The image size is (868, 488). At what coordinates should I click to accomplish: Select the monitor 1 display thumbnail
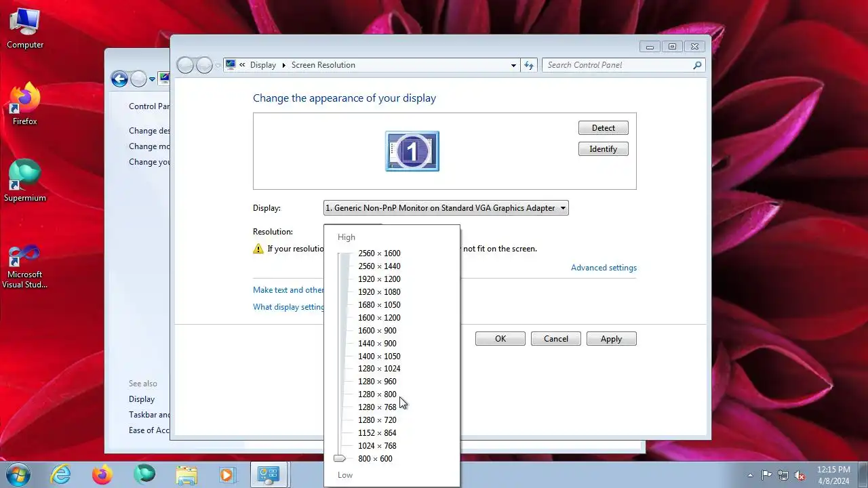(412, 151)
